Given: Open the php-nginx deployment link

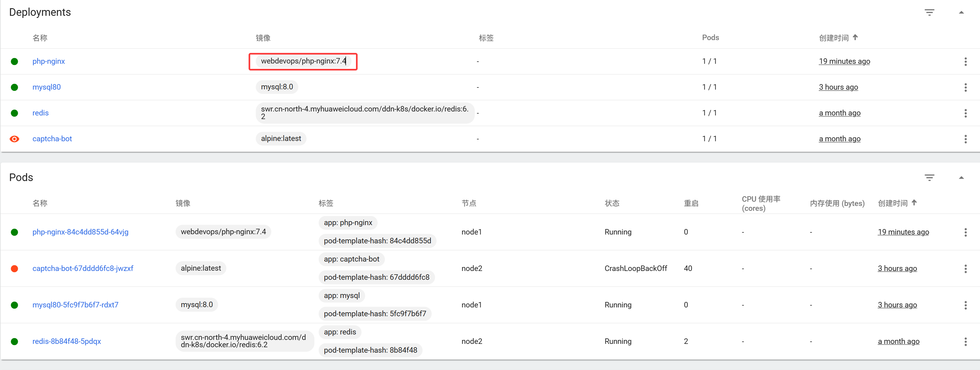Looking at the screenshot, I should pyautogui.click(x=48, y=61).
